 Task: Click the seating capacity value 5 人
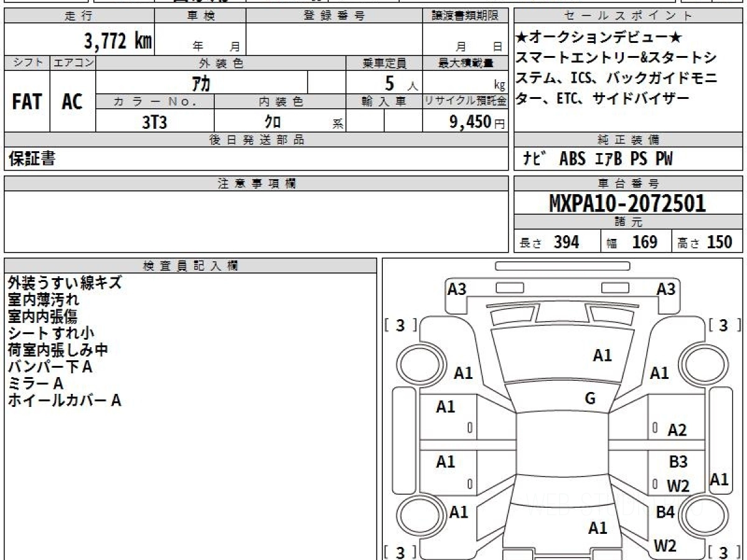pyautogui.click(x=402, y=83)
